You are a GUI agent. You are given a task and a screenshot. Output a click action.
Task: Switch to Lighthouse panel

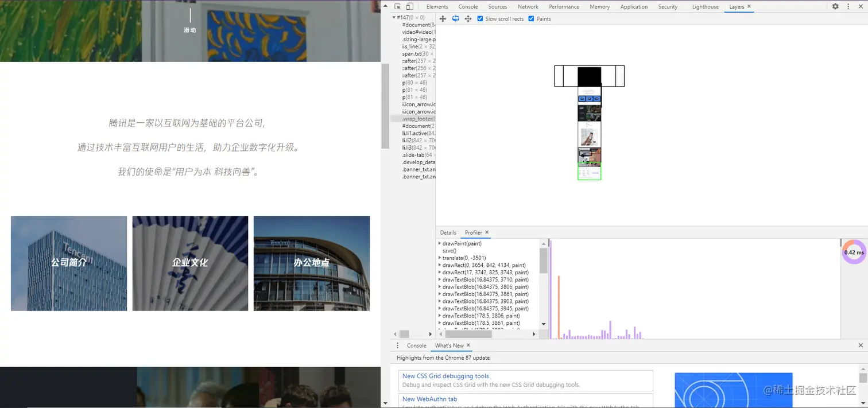point(705,7)
